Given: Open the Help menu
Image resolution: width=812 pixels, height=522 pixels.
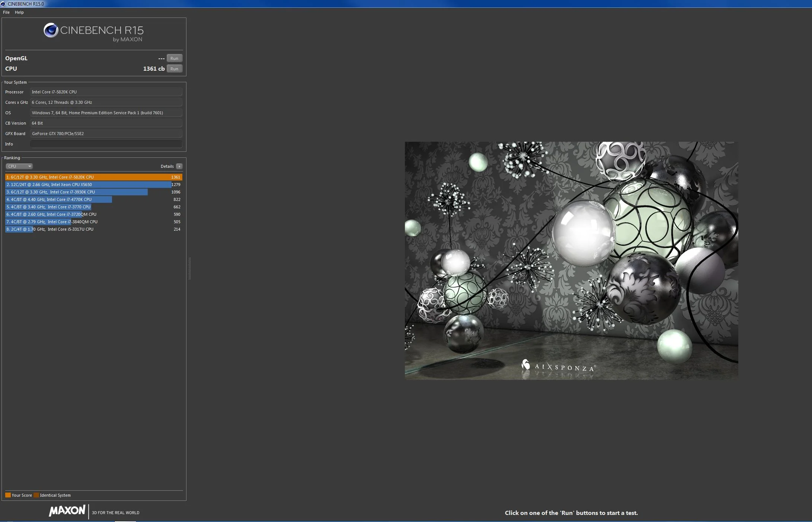Looking at the screenshot, I should (x=19, y=12).
